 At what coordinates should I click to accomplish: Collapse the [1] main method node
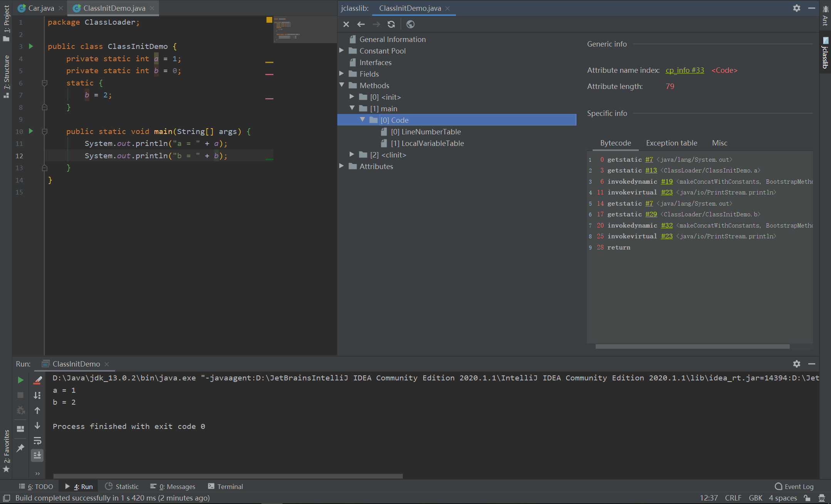(352, 108)
